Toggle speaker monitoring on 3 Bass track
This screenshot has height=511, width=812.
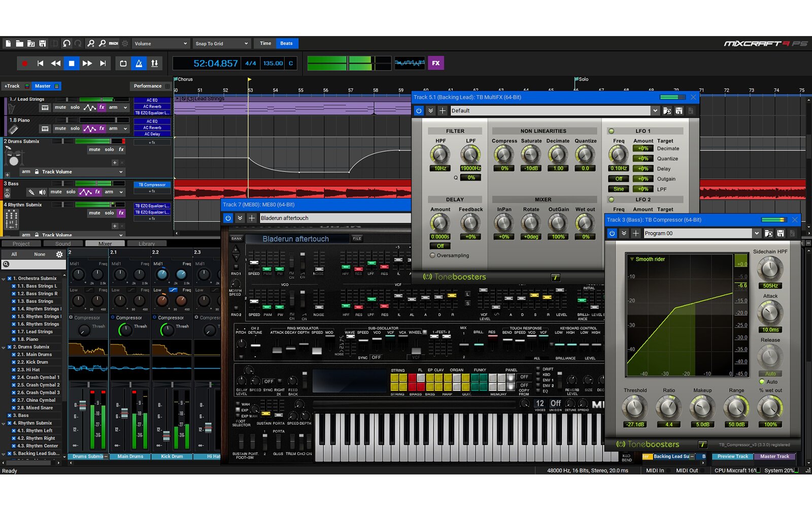42,192
